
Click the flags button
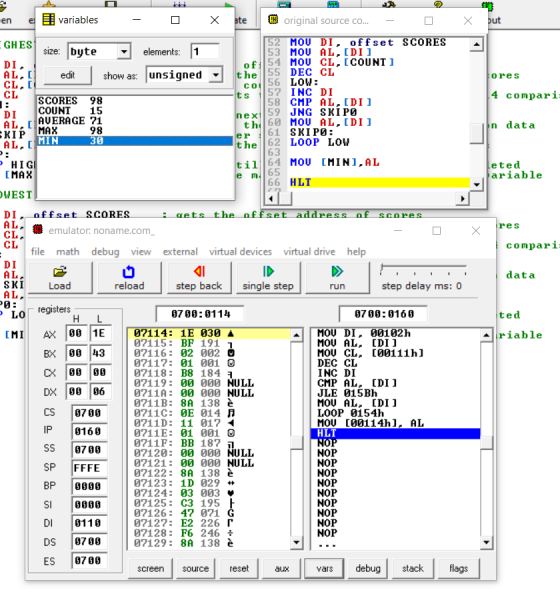tap(458, 568)
